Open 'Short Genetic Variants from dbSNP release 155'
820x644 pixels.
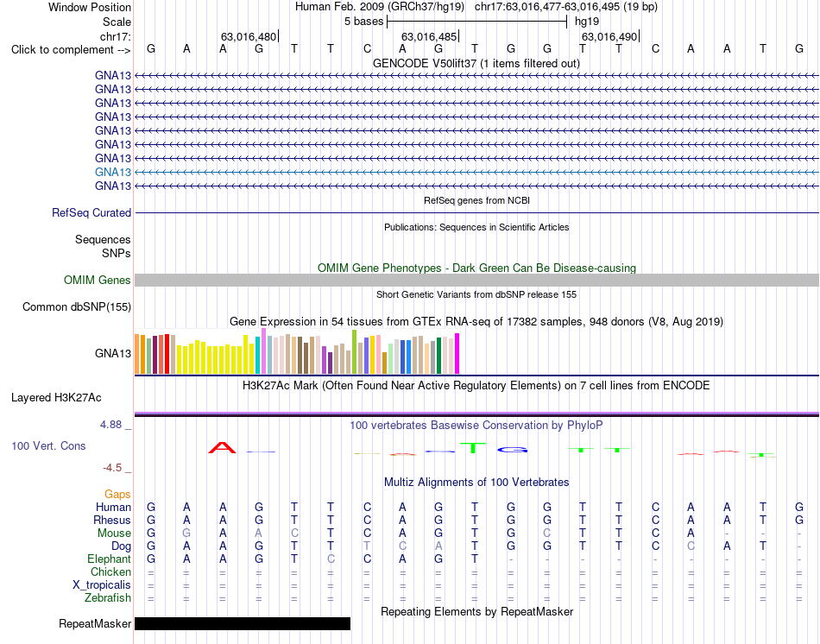tap(476, 294)
